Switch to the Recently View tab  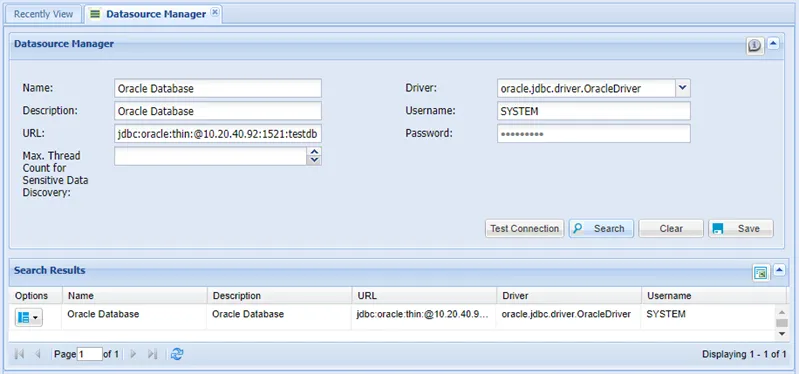click(43, 14)
